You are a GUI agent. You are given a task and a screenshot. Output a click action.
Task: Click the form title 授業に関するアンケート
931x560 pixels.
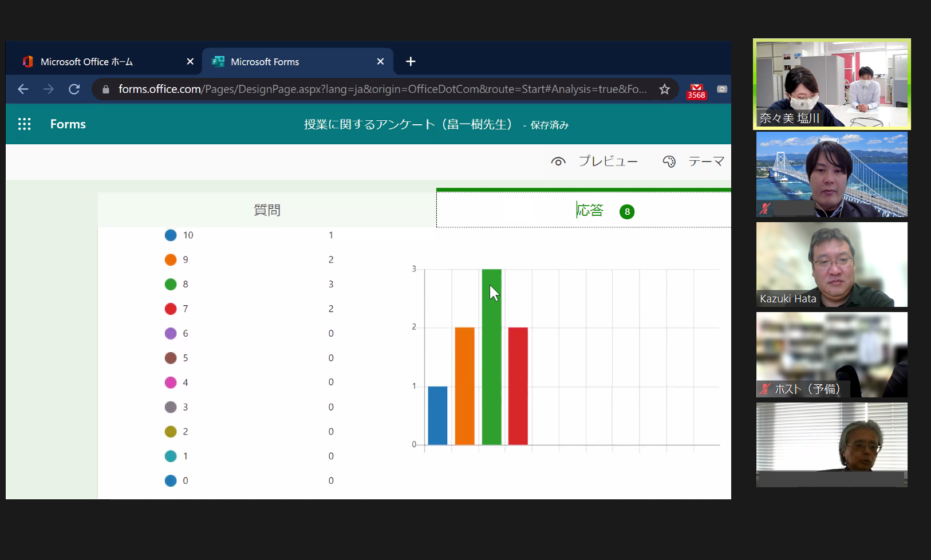tap(407, 124)
